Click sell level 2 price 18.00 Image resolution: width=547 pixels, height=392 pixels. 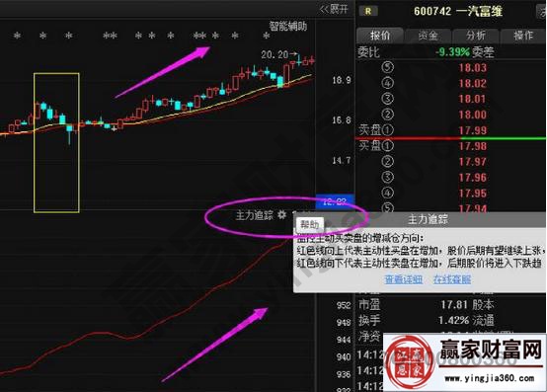click(x=472, y=115)
